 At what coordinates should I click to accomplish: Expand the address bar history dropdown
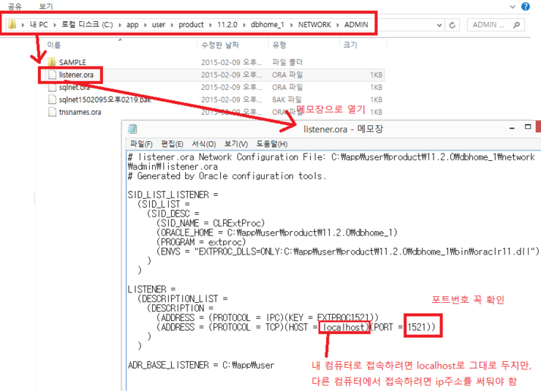tap(439, 25)
